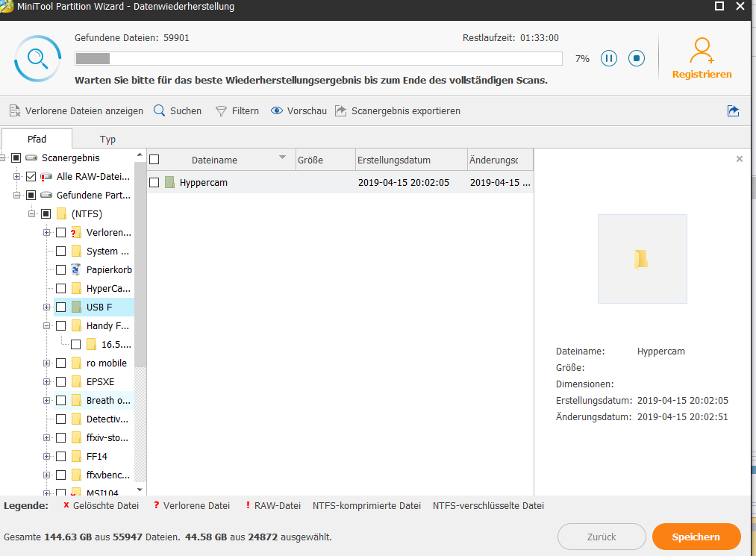Collapse the Handy F... node
The width and height of the screenshot is (756, 556).
(x=47, y=326)
